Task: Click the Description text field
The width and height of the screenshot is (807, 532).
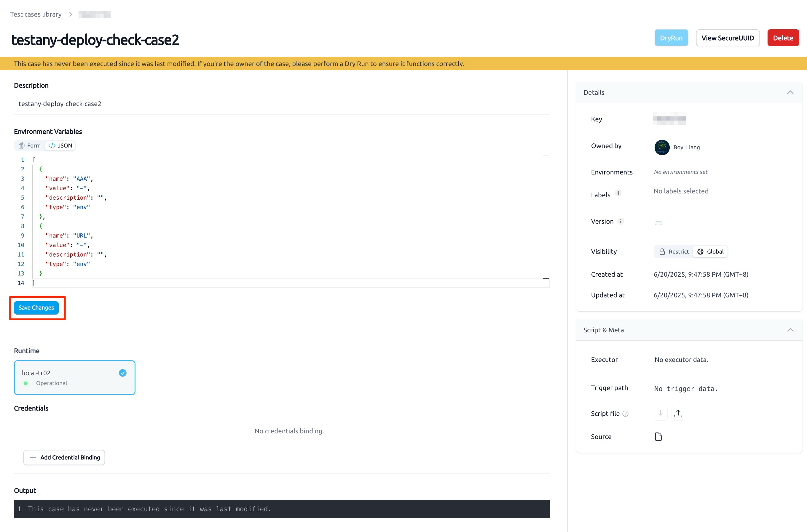Action: click(282, 104)
